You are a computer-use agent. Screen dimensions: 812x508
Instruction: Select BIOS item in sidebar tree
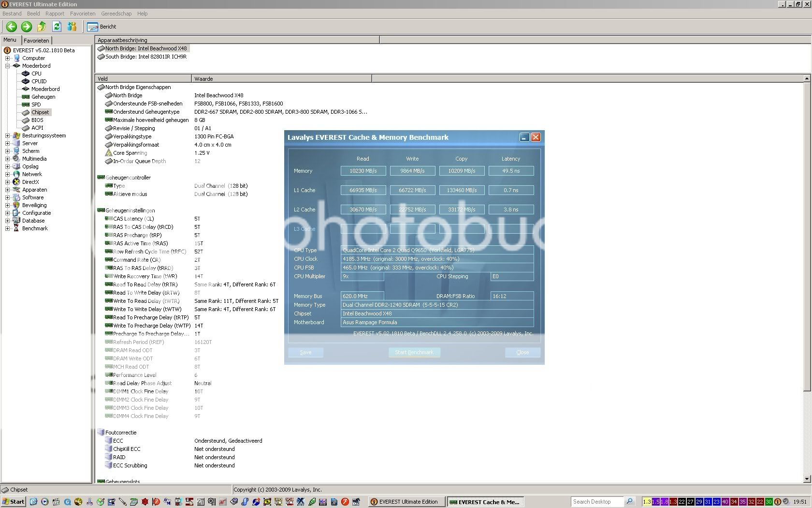[33, 120]
